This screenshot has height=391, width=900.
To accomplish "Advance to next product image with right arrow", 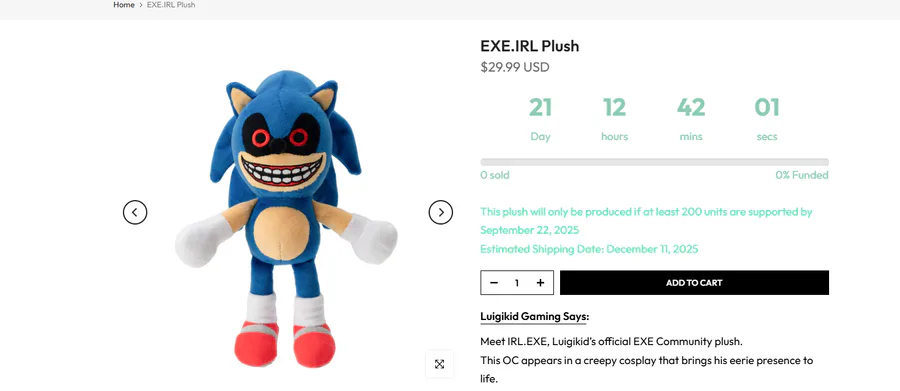I will pyautogui.click(x=441, y=212).
